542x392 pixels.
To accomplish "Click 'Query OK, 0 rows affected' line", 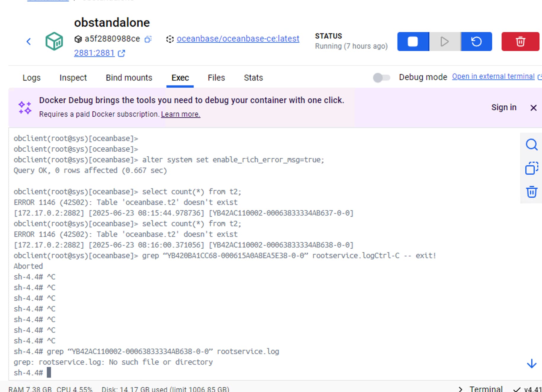I will 90,171.
